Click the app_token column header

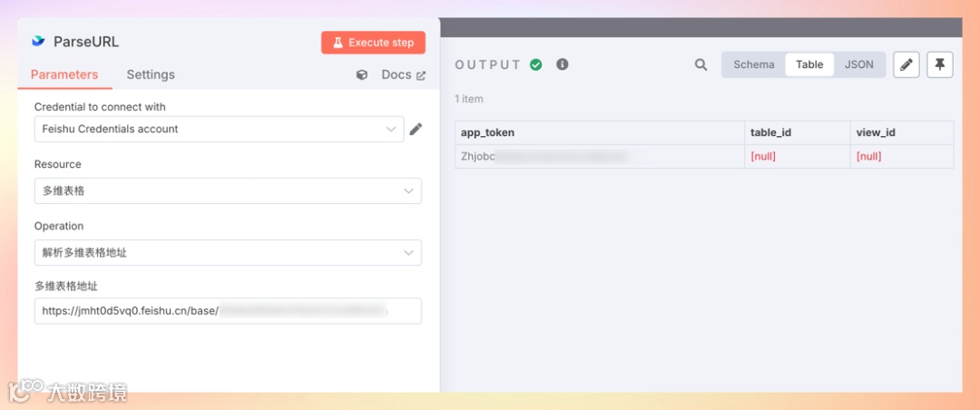[x=600, y=132]
